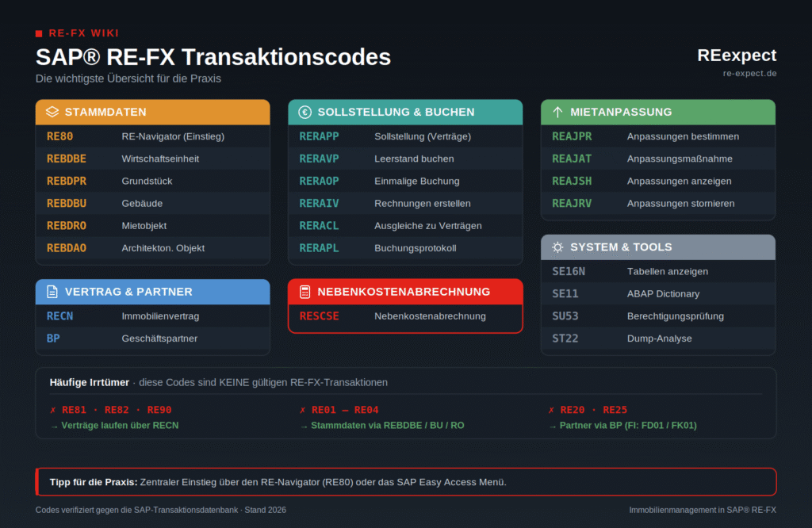The height and width of the screenshot is (528, 812).
Task: Click the 'Wirtschaftseinheit' description
Action: tap(160, 159)
